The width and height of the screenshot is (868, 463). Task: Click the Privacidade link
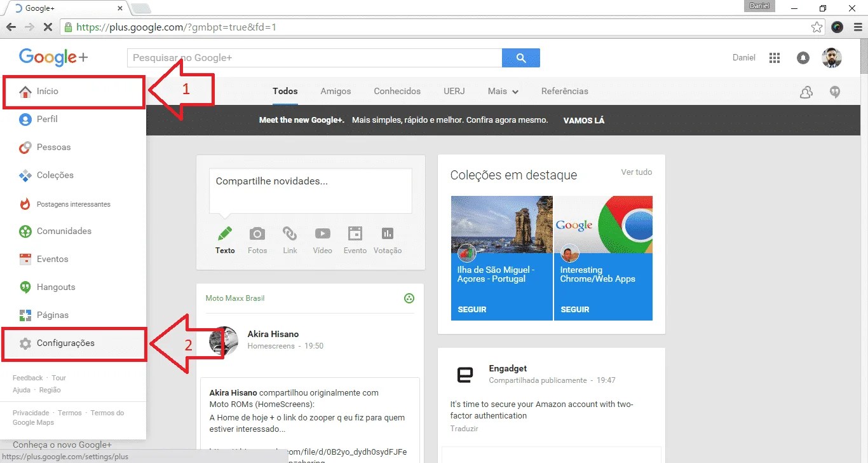pyautogui.click(x=31, y=413)
